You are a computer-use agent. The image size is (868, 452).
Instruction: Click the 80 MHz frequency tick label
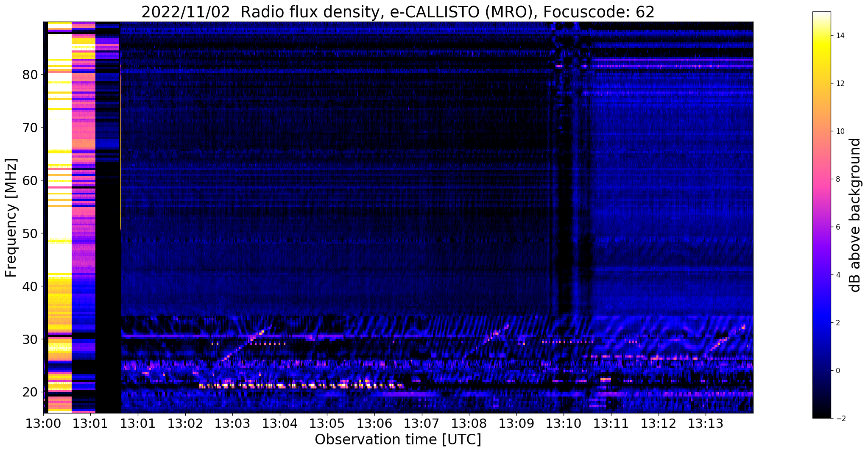30,75
